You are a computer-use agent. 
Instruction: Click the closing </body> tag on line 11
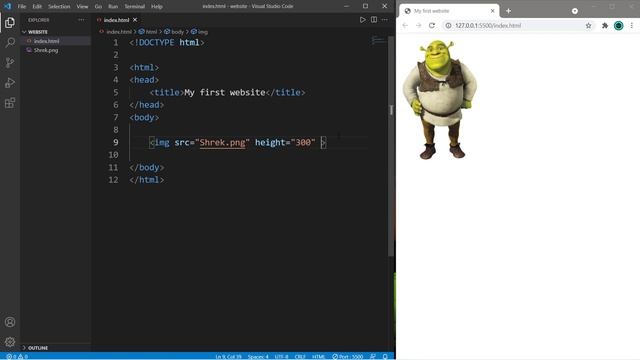click(x=147, y=167)
